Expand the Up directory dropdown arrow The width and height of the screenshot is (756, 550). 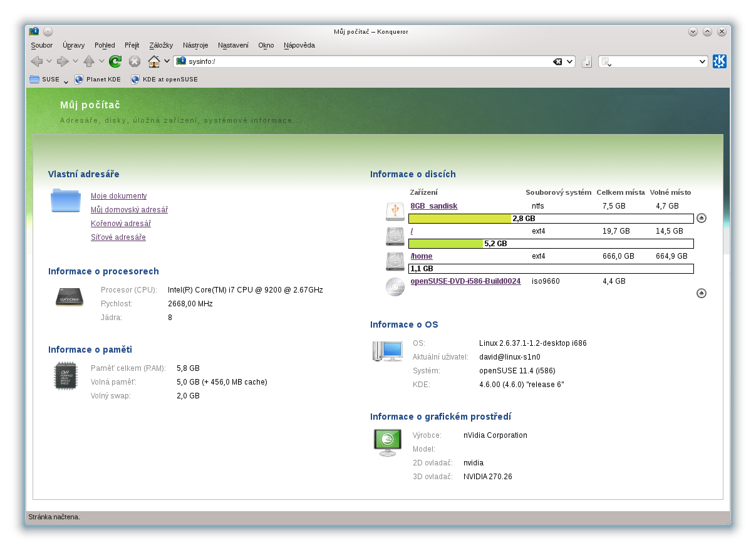[101, 61]
